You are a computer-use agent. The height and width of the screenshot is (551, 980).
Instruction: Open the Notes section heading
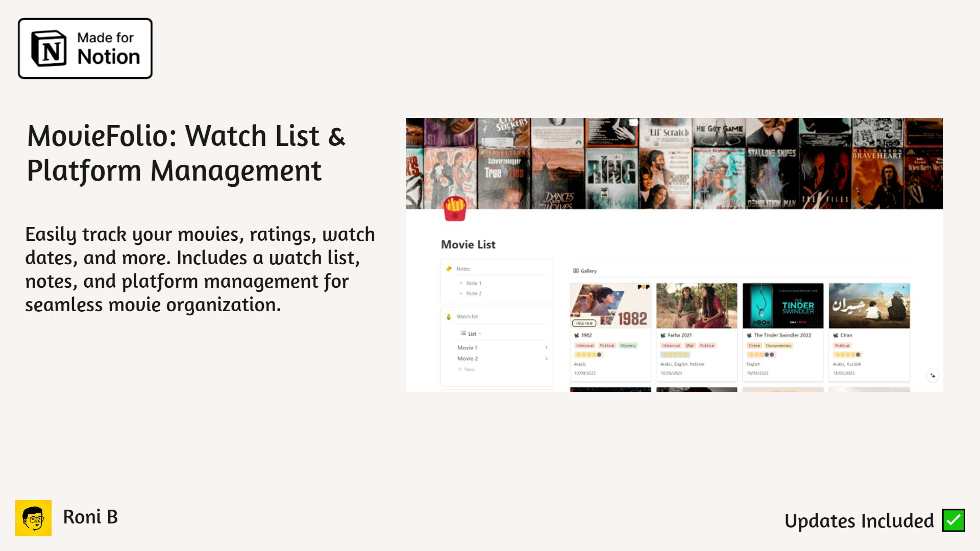coord(463,269)
